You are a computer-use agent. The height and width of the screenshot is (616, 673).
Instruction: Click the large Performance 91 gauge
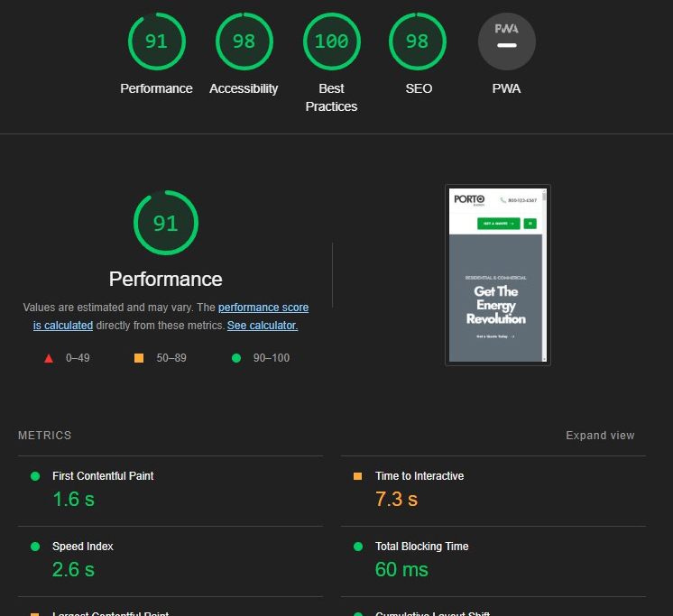(x=165, y=223)
